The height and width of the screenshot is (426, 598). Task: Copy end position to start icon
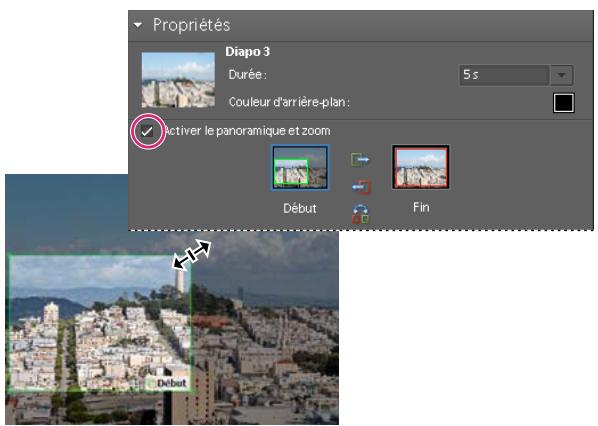tap(361, 187)
